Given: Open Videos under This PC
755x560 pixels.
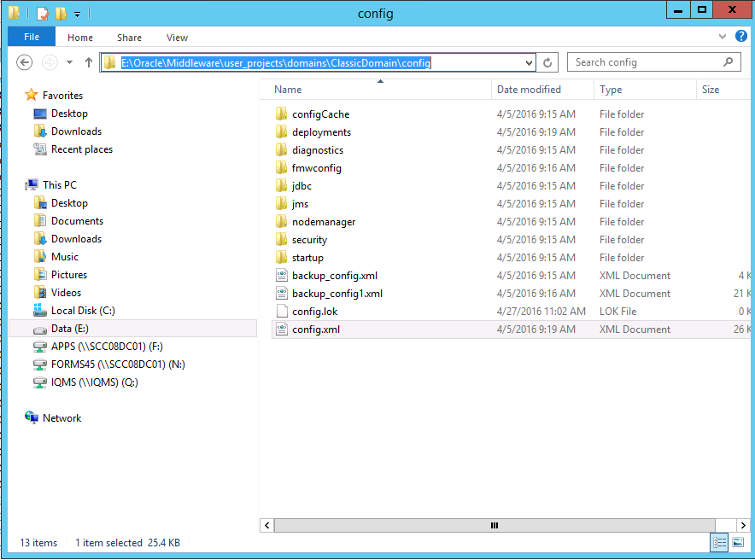Looking at the screenshot, I should [x=66, y=293].
